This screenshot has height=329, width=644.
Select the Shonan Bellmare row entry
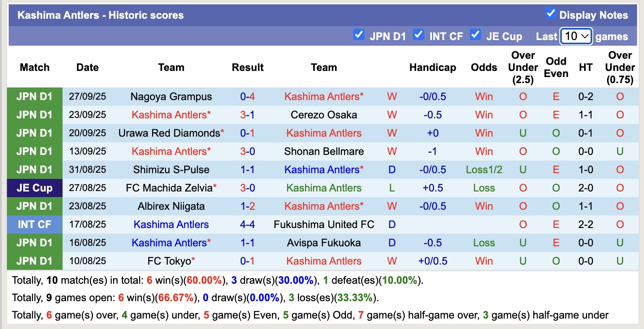pyautogui.click(x=324, y=151)
